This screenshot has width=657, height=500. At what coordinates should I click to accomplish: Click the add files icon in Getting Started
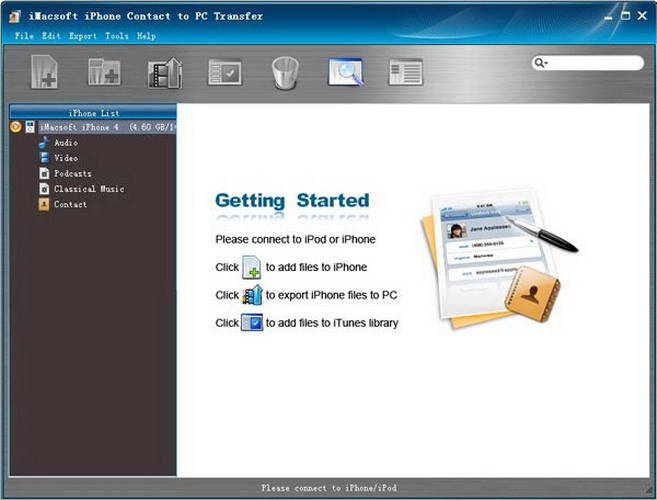(x=252, y=267)
